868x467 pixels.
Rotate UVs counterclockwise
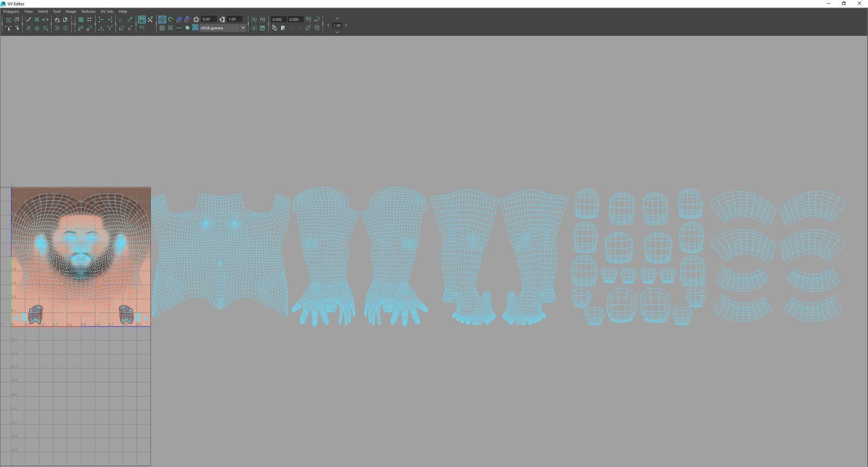[57, 28]
